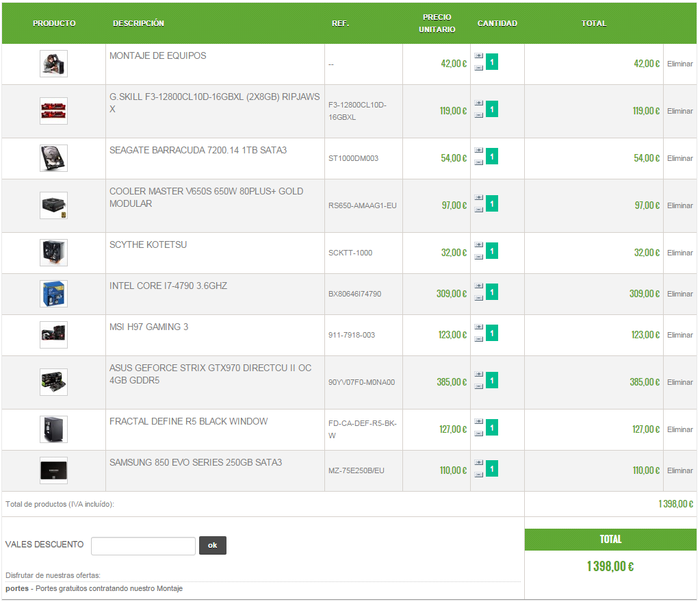Click reference BX80646I74790
This screenshot has width=700, height=604.
tap(355, 294)
